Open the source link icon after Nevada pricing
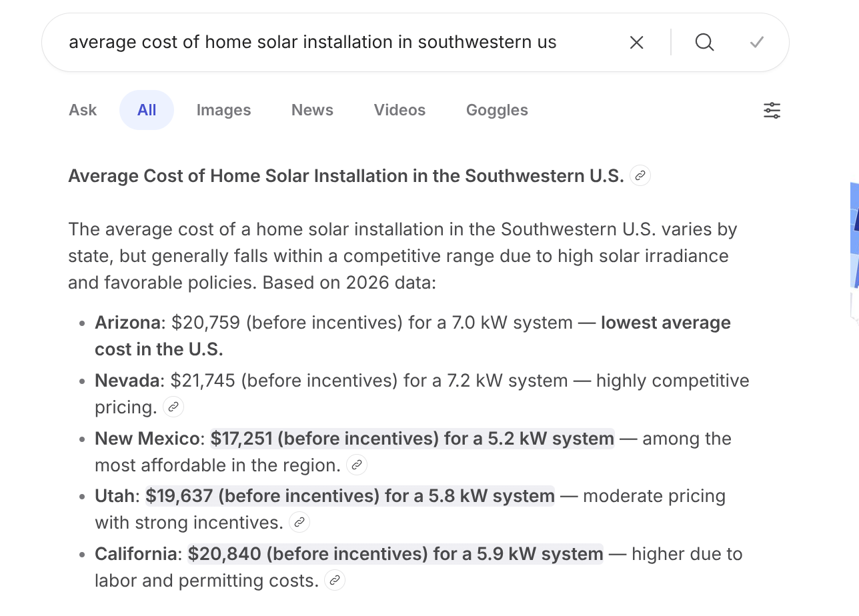 173,407
